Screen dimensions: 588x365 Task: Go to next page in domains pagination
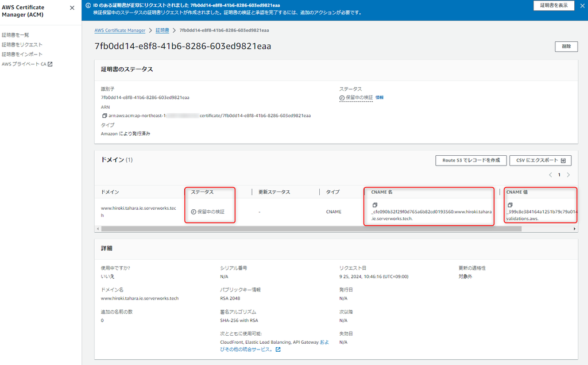568,175
